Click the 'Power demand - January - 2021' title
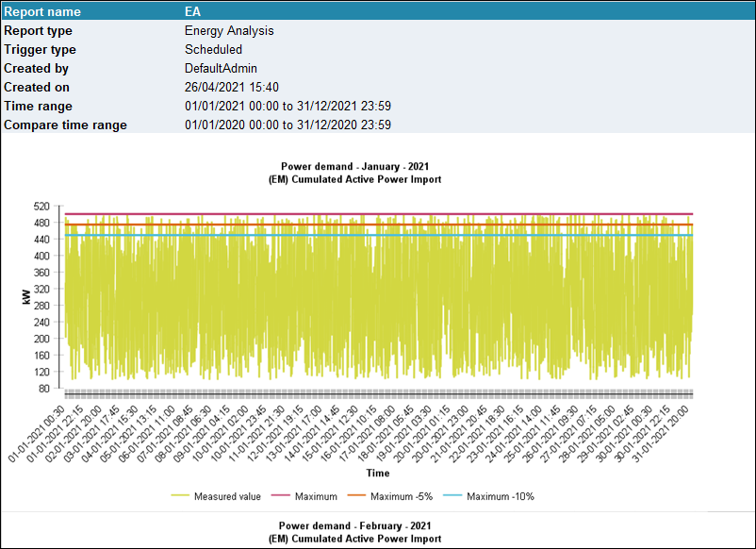 tap(355, 167)
